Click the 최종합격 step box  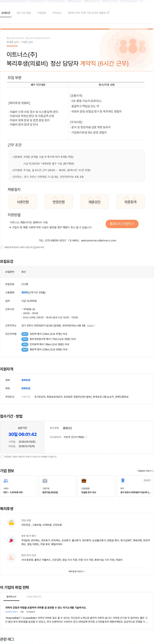(x=131, y=202)
